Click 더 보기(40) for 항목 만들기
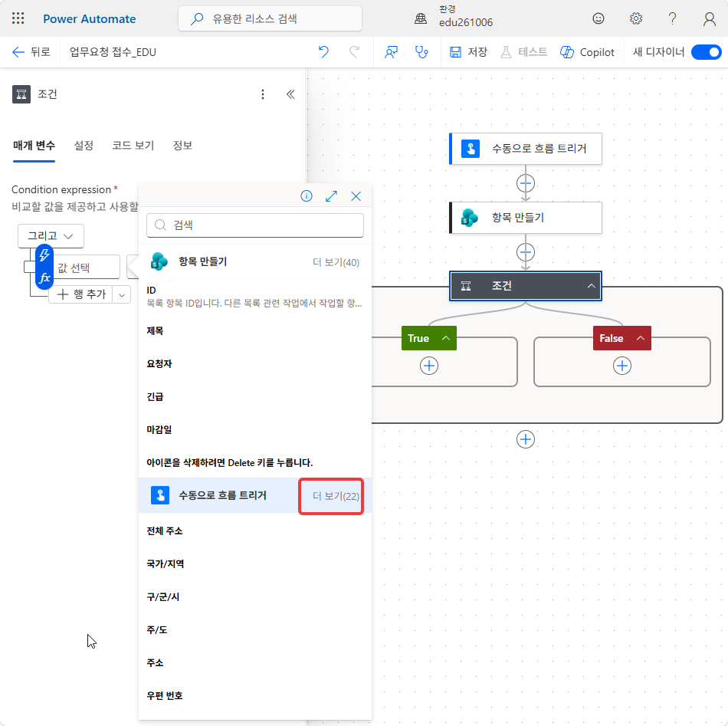 [x=336, y=262]
